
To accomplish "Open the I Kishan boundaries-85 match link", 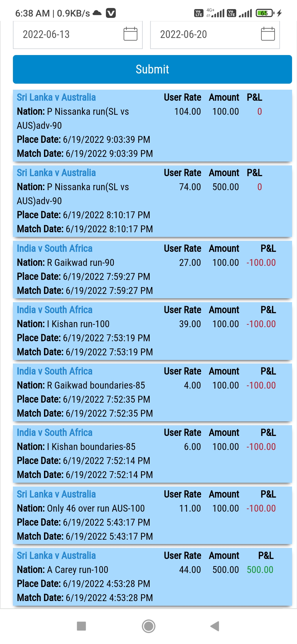I will pyautogui.click(x=54, y=433).
